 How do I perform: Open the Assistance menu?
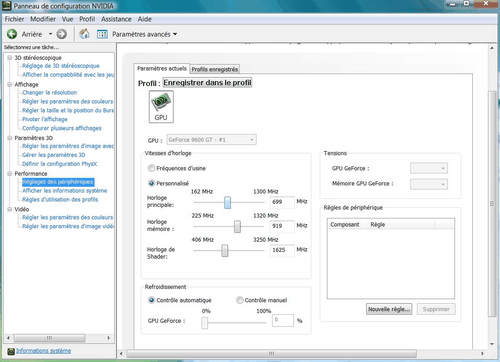click(x=116, y=19)
